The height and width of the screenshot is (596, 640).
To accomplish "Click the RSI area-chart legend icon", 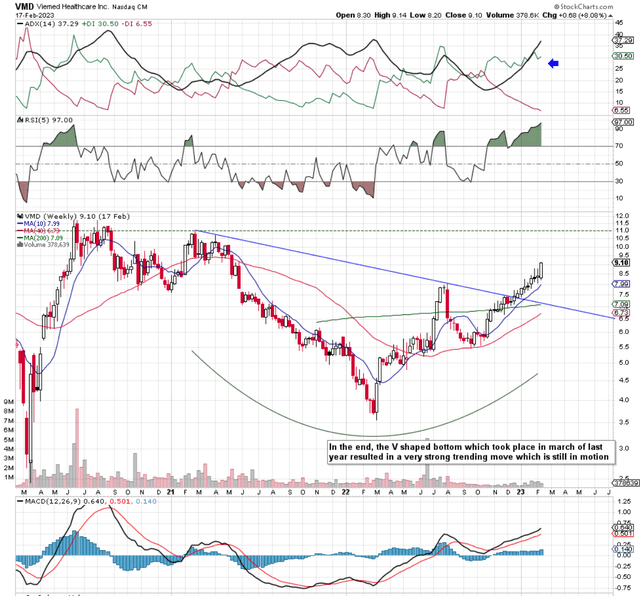I will pos(19,120).
